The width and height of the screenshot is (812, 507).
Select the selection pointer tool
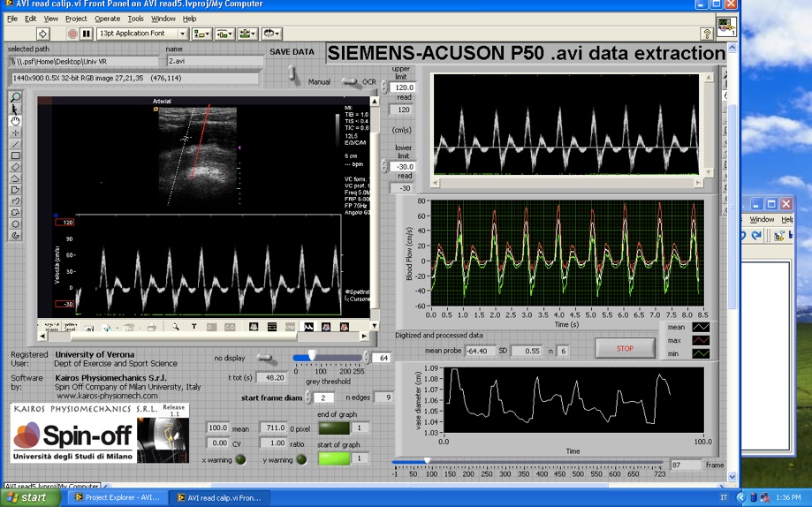pos(16,110)
